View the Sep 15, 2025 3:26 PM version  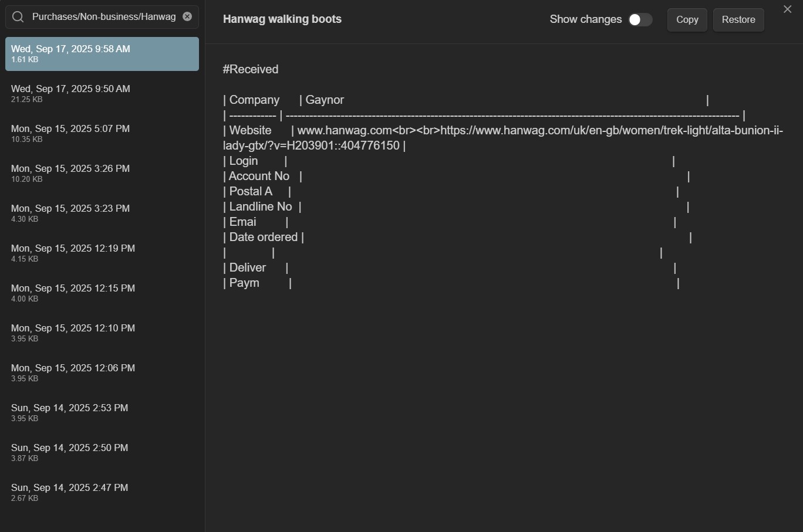[x=102, y=174]
